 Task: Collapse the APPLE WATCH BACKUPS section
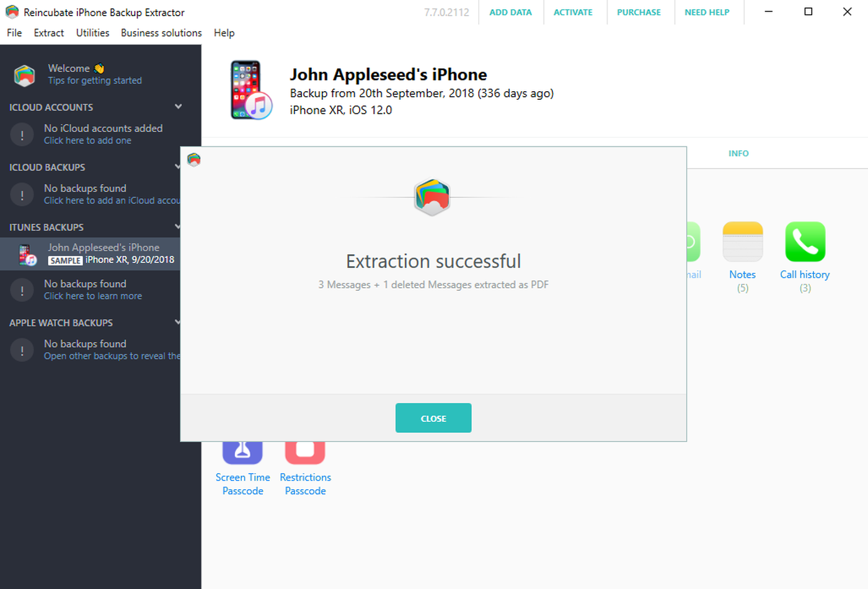coord(179,322)
